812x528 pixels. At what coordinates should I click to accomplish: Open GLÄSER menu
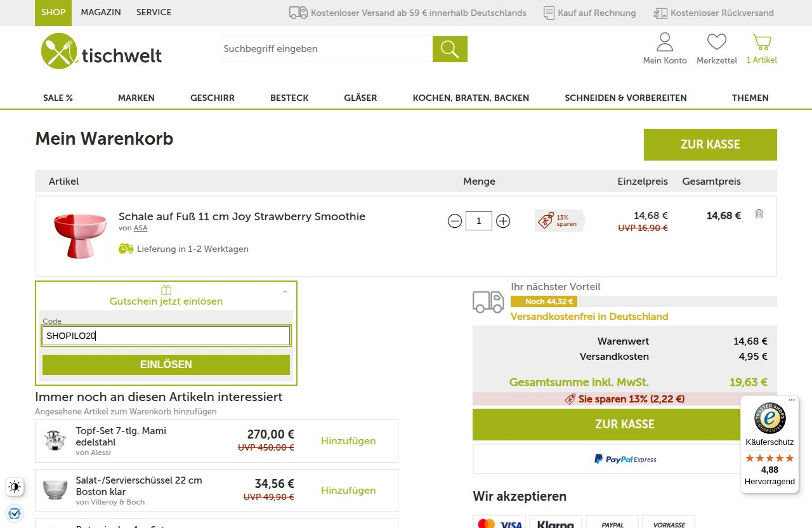(x=360, y=98)
